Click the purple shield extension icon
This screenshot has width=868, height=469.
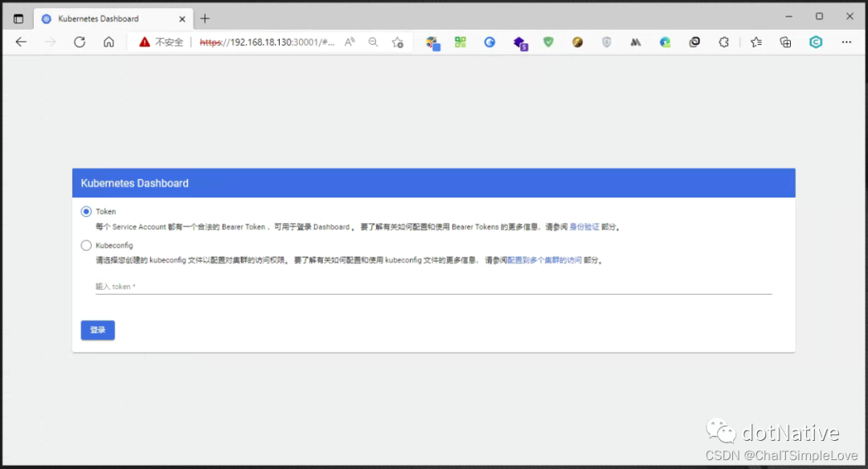coord(607,42)
